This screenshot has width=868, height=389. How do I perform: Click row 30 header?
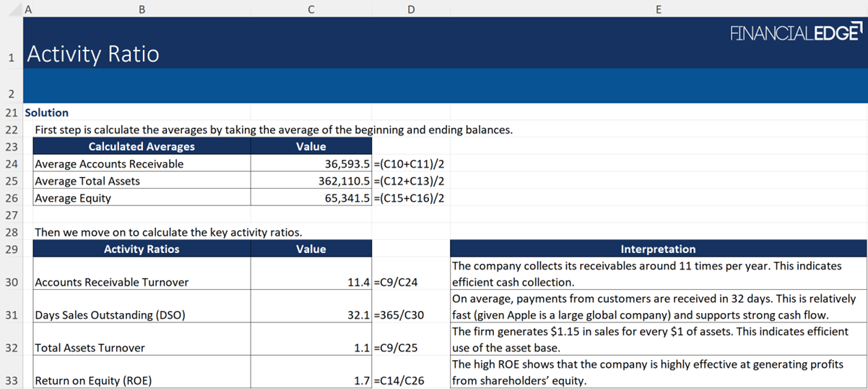point(11,282)
